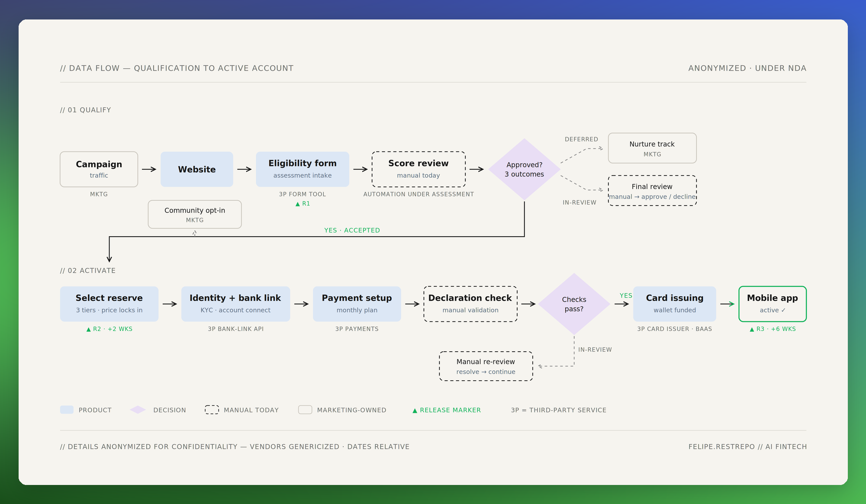Screen dimensions: 866x504
Task: Click the dashed Manual Today legend icon
Action: coord(212,410)
